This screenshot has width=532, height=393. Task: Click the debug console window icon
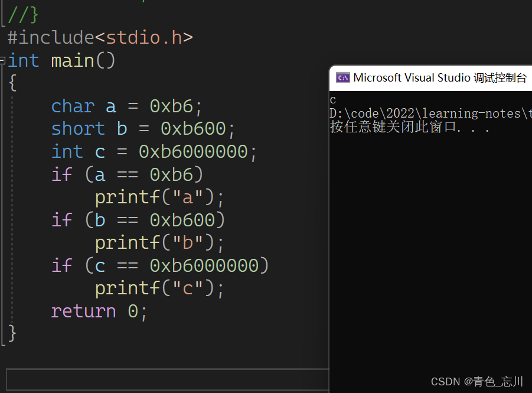[342, 77]
